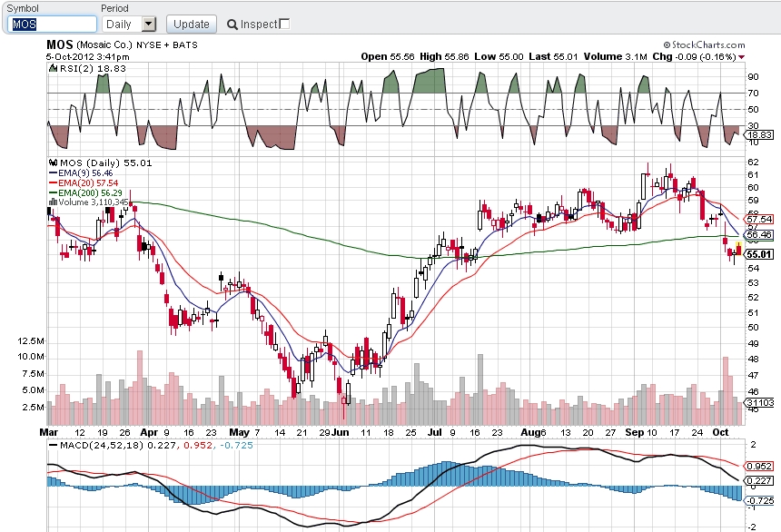
Task: Click the 18.83 RSI value tag
Action: tap(758, 135)
